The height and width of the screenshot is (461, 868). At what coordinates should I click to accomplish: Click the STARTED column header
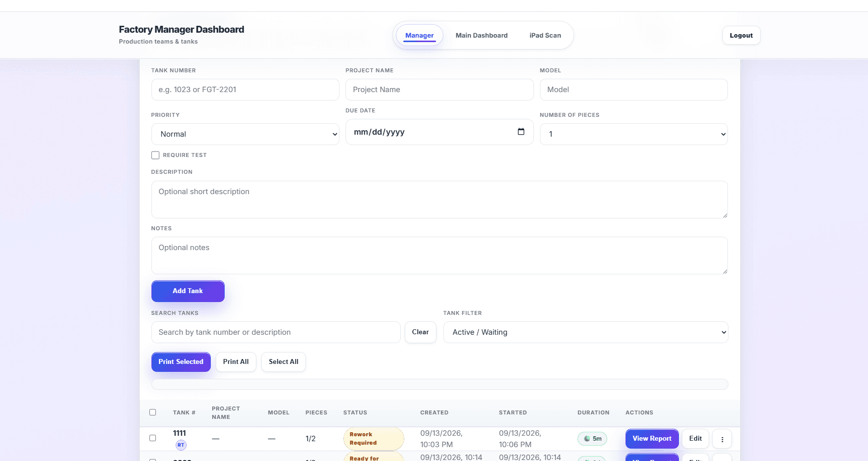point(513,412)
